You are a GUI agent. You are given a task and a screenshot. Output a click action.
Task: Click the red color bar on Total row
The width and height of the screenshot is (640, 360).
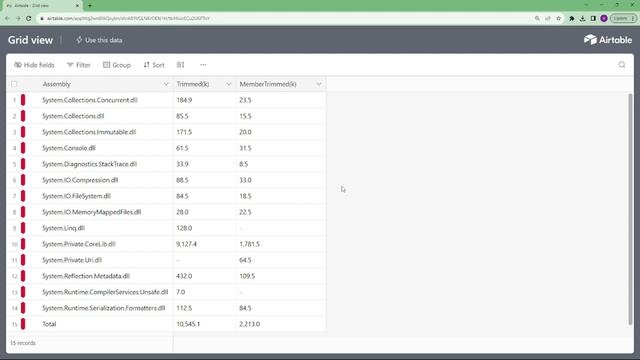coord(23,324)
